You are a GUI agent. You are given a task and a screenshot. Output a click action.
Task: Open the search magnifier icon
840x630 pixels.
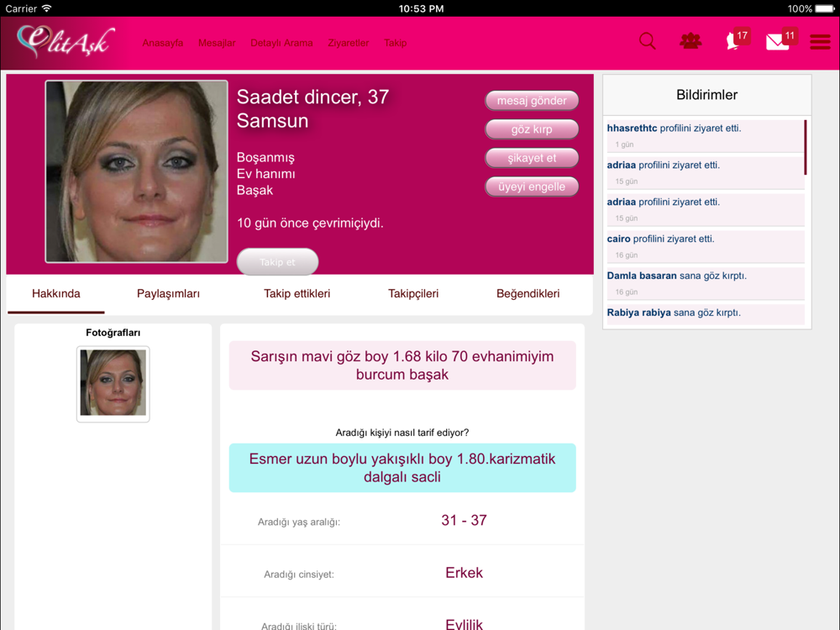tap(647, 41)
